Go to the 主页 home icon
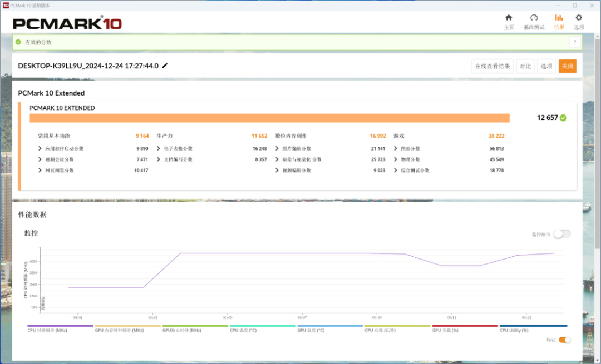 pyautogui.click(x=508, y=18)
